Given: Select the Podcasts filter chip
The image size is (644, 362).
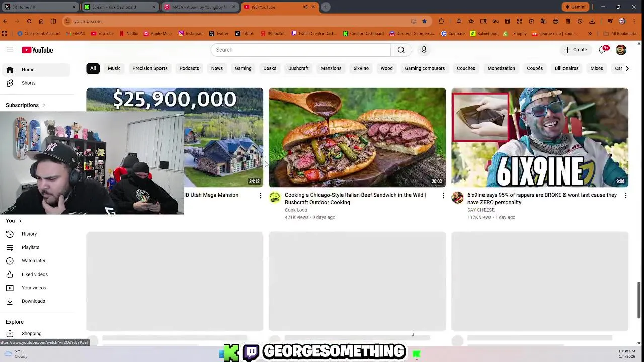Looking at the screenshot, I should pyautogui.click(x=189, y=68).
